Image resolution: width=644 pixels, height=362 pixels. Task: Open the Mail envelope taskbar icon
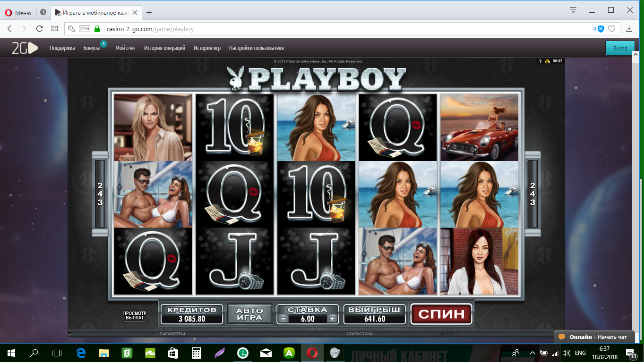(x=266, y=353)
